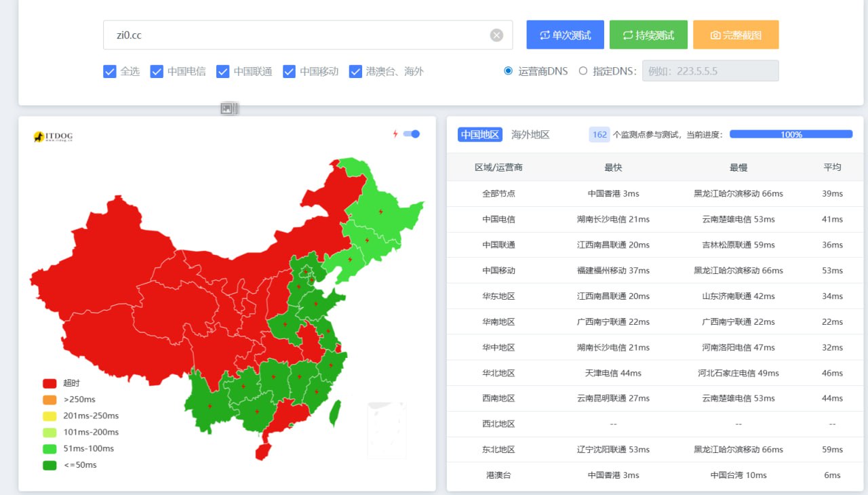Click the Taiwan island on the map
Image resolution: width=868 pixels, height=495 pixels.
click(x=335, y=412)
